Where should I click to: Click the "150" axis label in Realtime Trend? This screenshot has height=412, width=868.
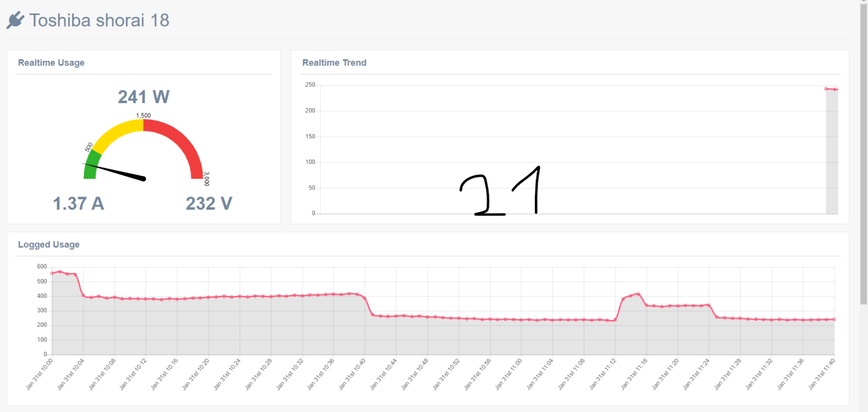click(310, 136)
